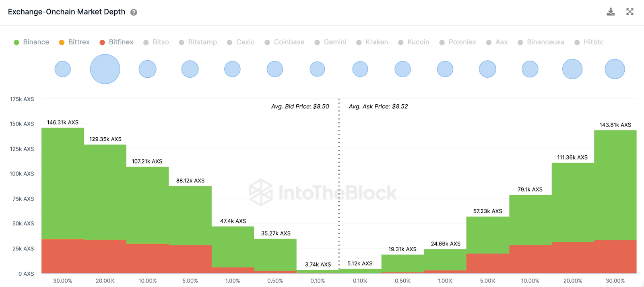Click the 146.31k AXS bid bar
The height and width of the screenshot is (287, 644).
(63, 181)
